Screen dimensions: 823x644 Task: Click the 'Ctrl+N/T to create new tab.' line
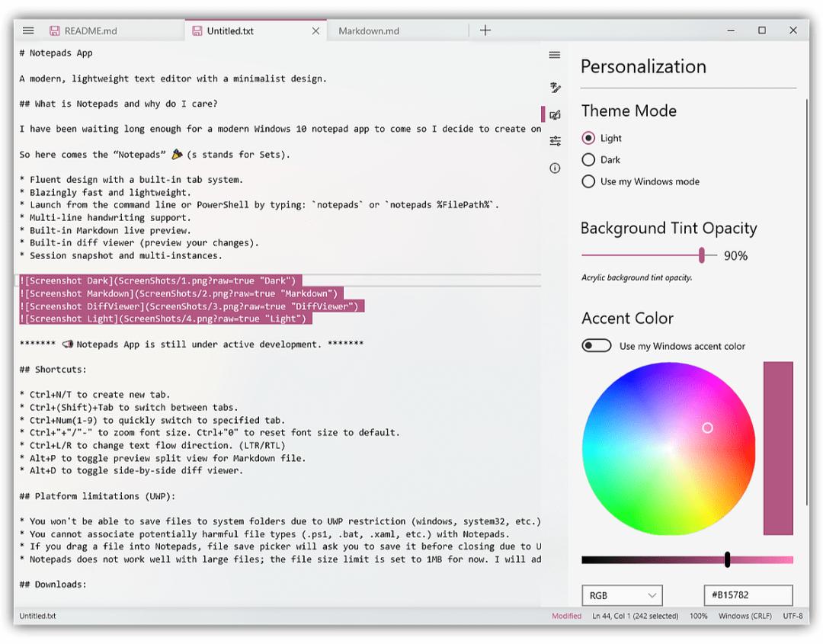click(x=94, y=395)
